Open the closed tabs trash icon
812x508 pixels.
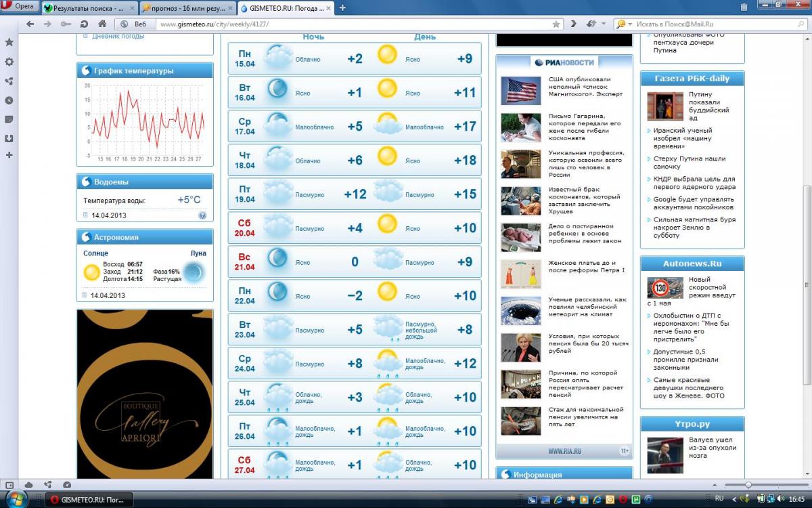pyautogui.click(x=744, y=7)
